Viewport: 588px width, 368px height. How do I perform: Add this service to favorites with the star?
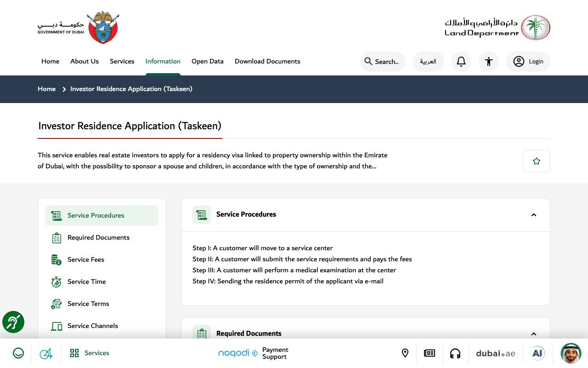537,161
